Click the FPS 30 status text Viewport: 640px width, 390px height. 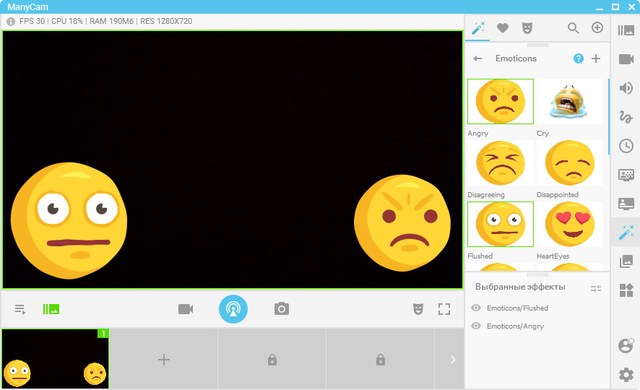click(32, 21)
